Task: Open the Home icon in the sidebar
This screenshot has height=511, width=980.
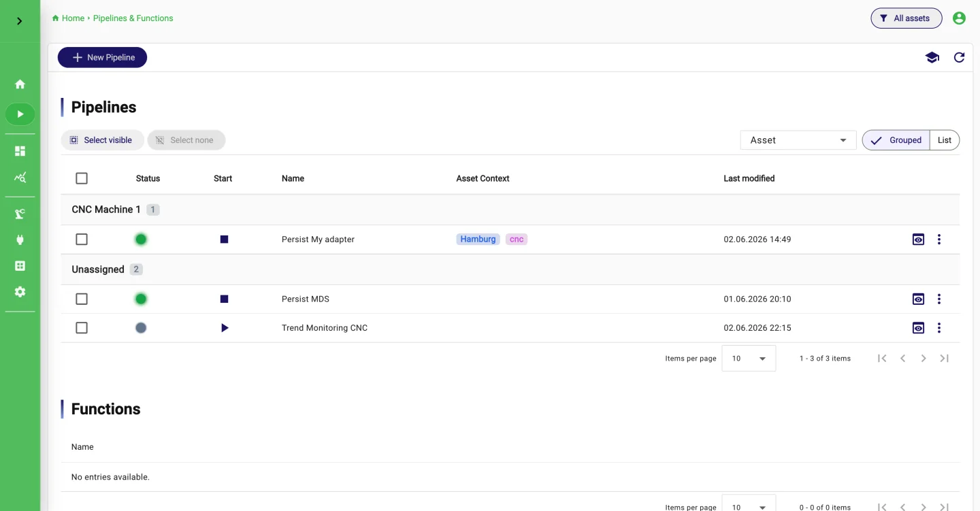Action: pos(20,84)
